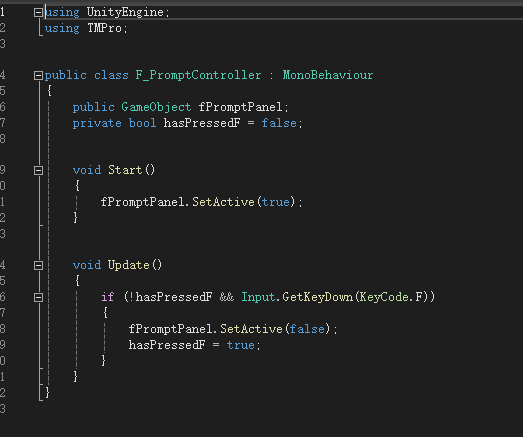
Task: Collapse the Start method fold
Action: [38, 170]
